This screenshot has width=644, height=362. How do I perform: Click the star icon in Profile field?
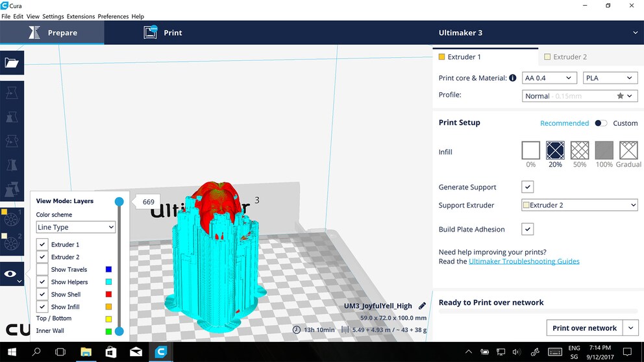click(620, 95)
